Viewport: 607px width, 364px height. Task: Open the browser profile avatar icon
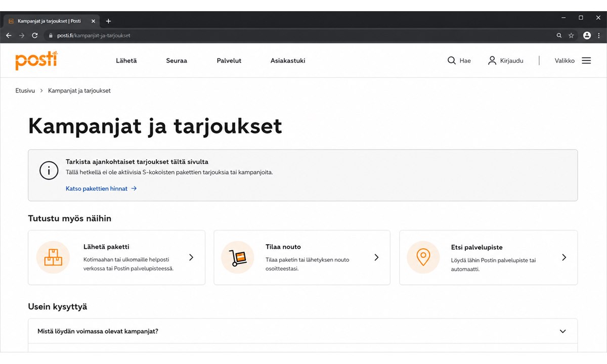(587, 35)
